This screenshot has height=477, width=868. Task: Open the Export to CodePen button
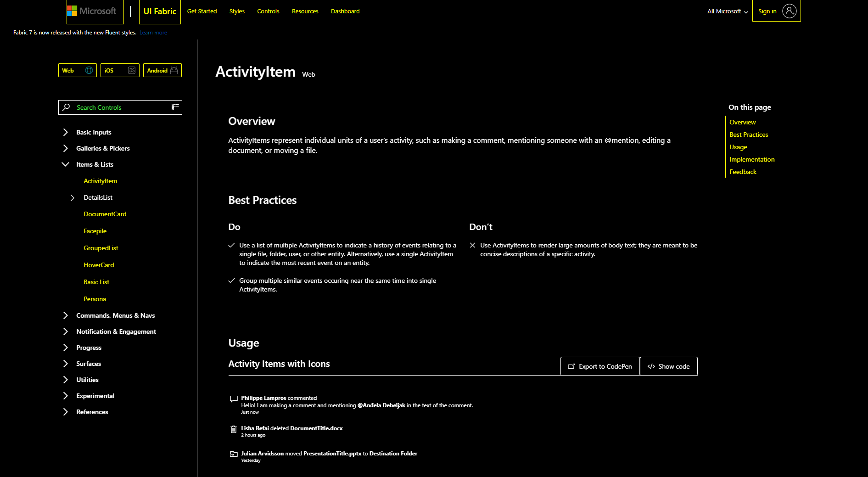click(x=599, y=366)
